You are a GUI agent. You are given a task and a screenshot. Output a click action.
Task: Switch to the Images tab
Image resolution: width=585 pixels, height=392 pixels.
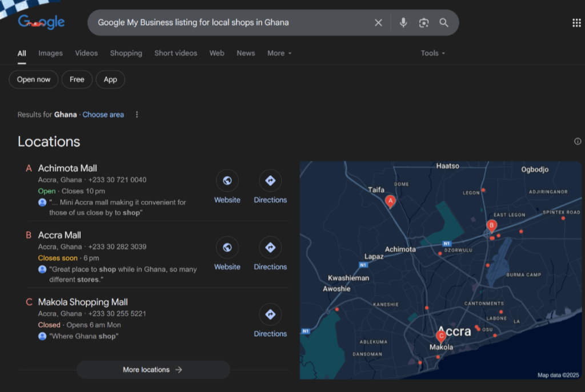click(x=50, y=53)
